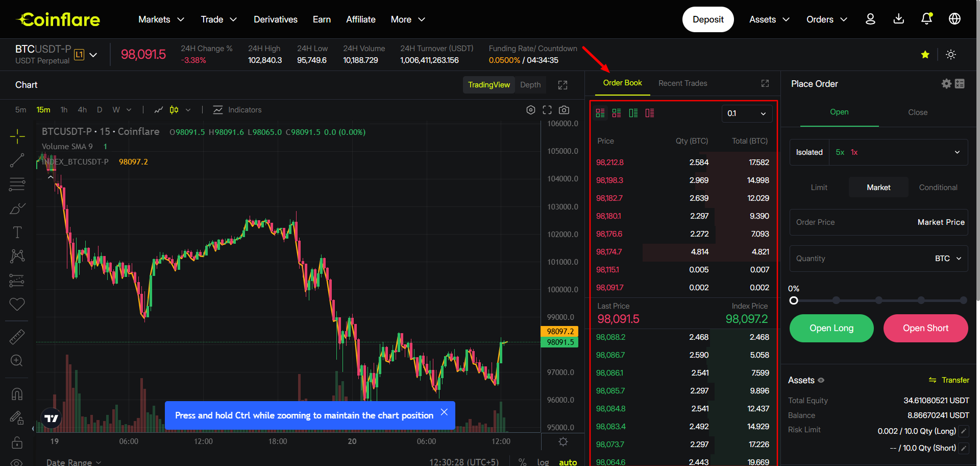The image size is (980, 466).
Task: Select the brush drawing tool
Action: pyautogui.click(x=17, y=208)
